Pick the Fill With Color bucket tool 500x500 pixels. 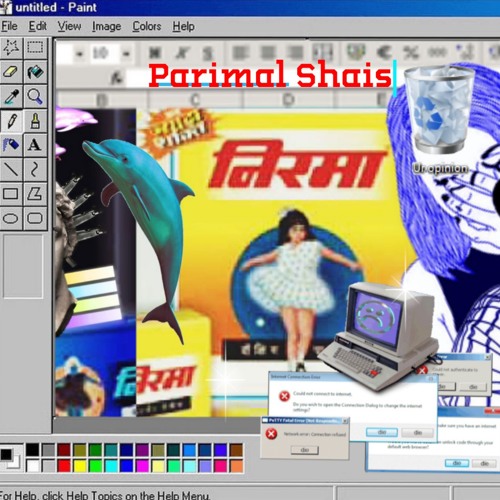click(x=35, y=71)
